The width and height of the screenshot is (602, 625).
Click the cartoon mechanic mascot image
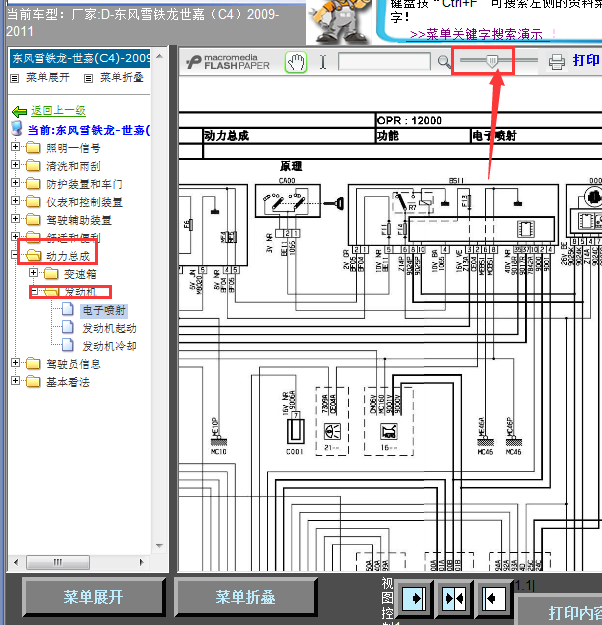tap(339, 21)
